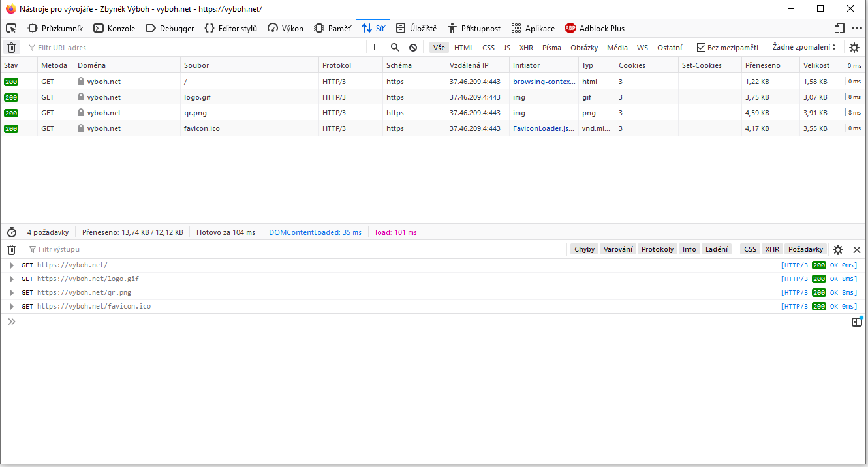The height and width of the screenshot is (467, 868).
Task: Pause network recording
Action: pyautogui.click(x=377, y=48)
